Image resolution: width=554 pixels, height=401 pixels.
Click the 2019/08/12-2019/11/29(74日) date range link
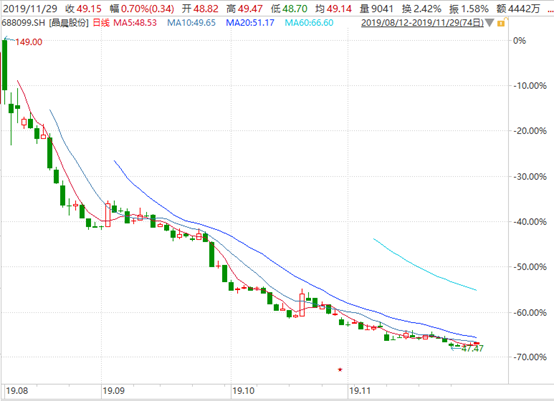point(422,23)
